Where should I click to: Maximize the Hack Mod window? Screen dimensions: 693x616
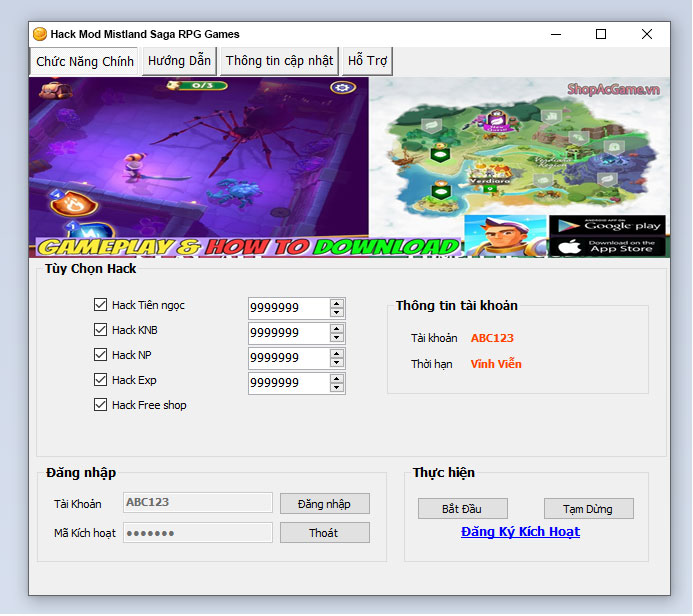pyautogui.click(x=601, y=34)
